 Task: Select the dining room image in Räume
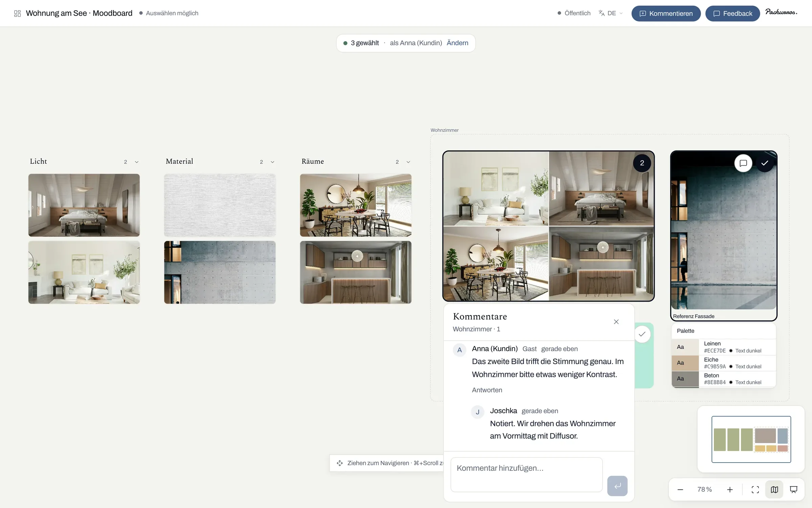point(356,205)
